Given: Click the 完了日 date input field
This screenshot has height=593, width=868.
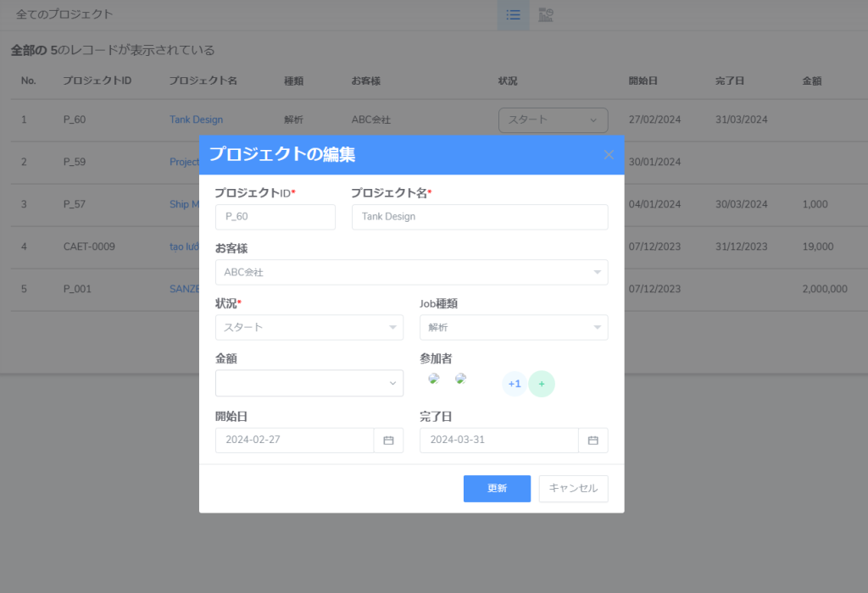Looking at the screenshot, I should coord(499,441).
